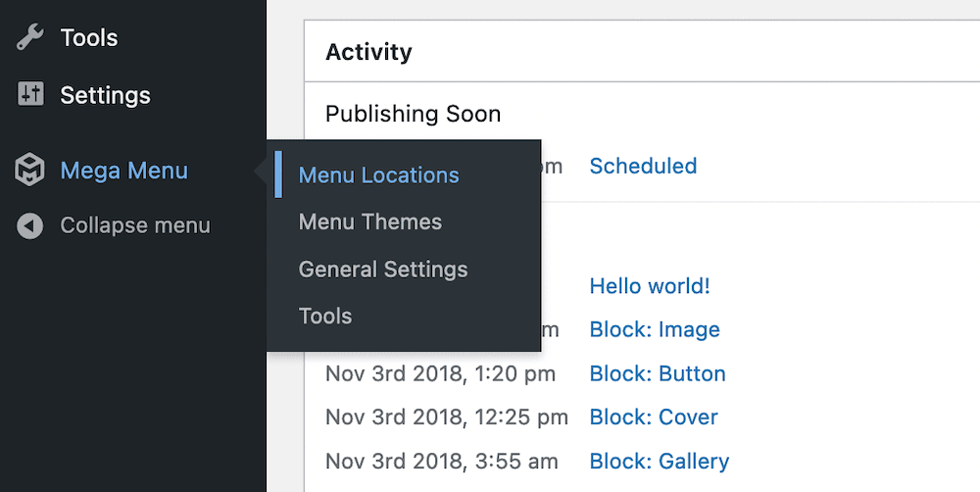Open the Hello world! post link
The height and width of the screenshot is (492, 980).
(649, 286)
